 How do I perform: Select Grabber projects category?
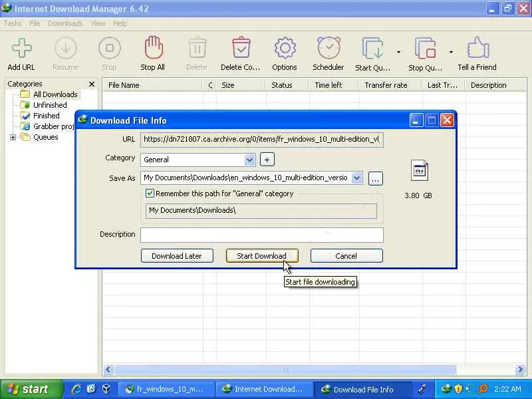pos(54,126)
